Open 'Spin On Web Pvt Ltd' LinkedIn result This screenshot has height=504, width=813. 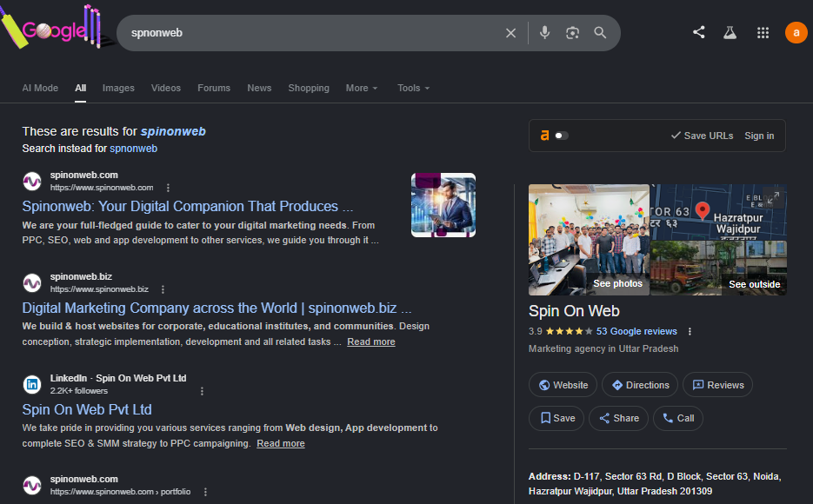point(87,410)
